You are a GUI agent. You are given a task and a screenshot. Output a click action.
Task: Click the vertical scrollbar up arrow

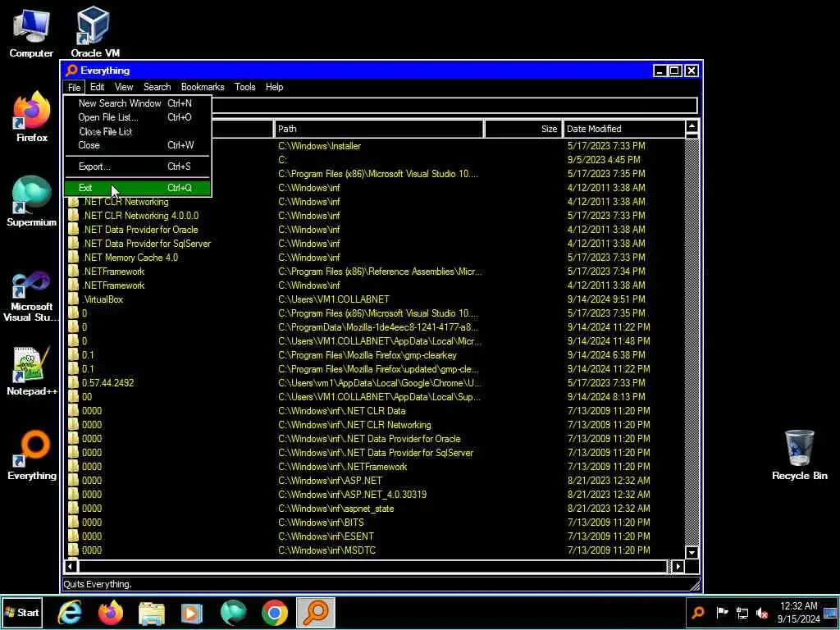692,127
